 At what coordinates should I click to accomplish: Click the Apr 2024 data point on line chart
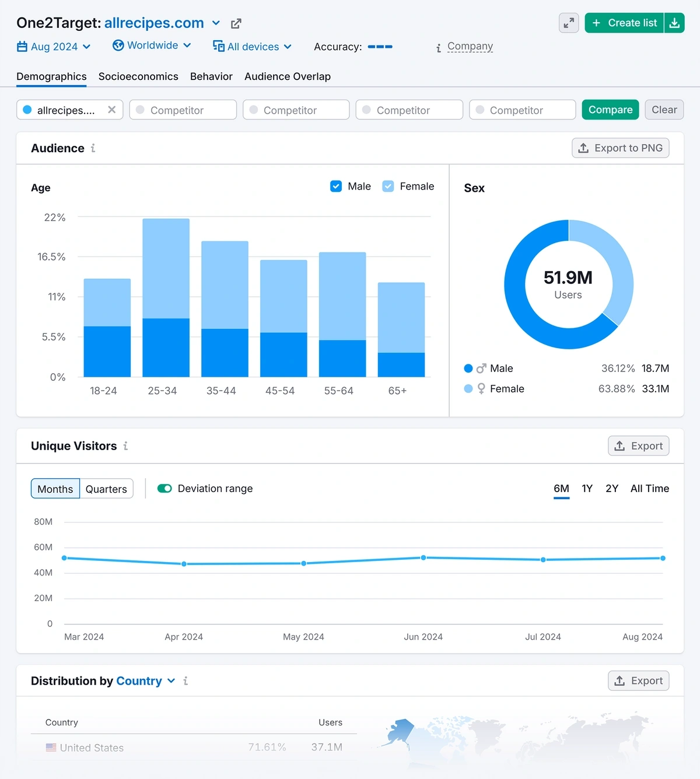[184, 564]
